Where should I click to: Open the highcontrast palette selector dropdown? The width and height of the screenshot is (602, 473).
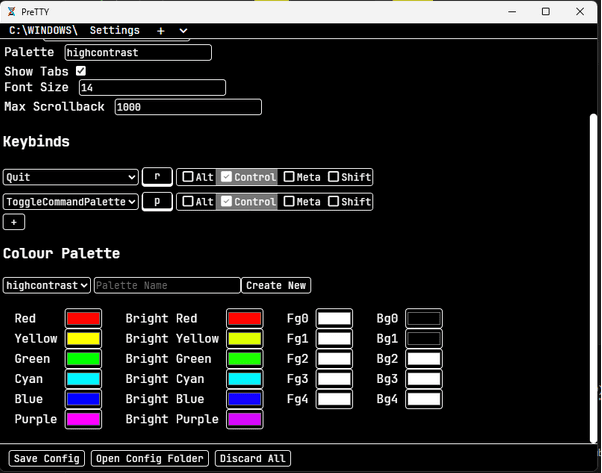(47, 285)
